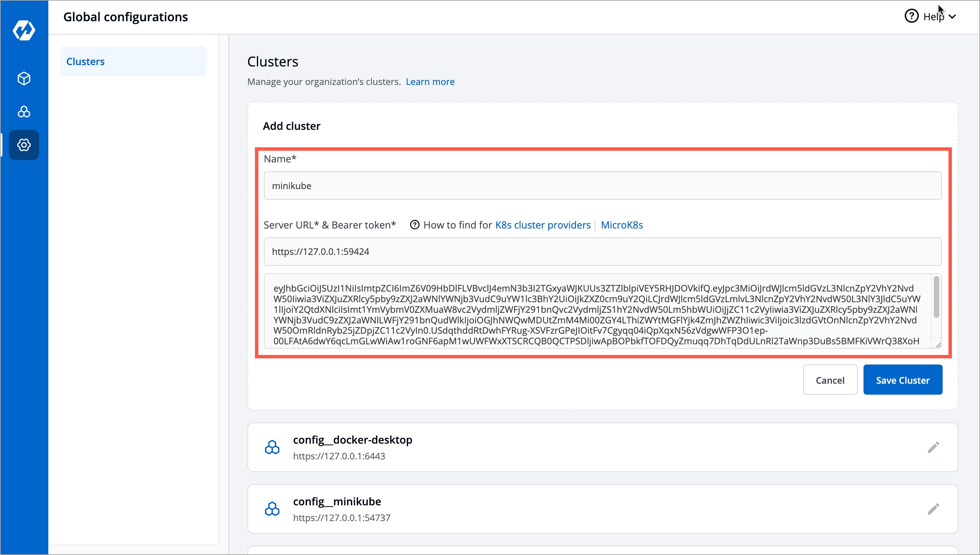This screenshot has height=555, width=980.
Task: Click the Save Cluster button
Action: pyautogui.click(x=903, y=380)
